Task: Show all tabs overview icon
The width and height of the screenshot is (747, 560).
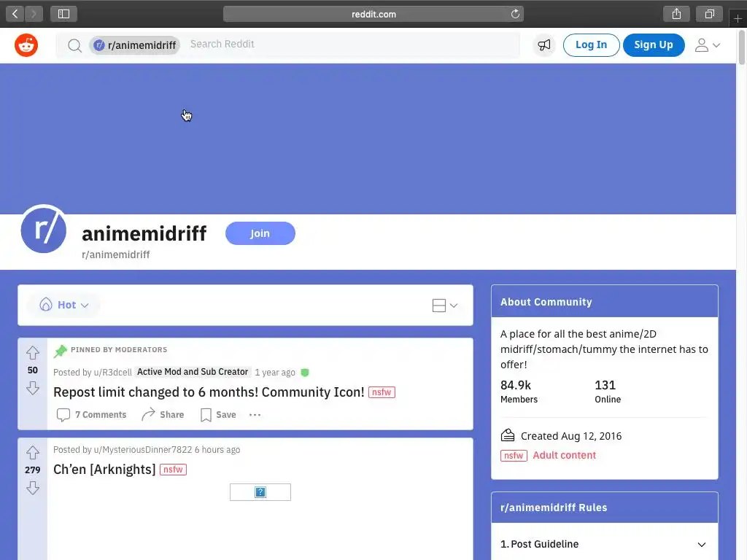Action: 710,14
